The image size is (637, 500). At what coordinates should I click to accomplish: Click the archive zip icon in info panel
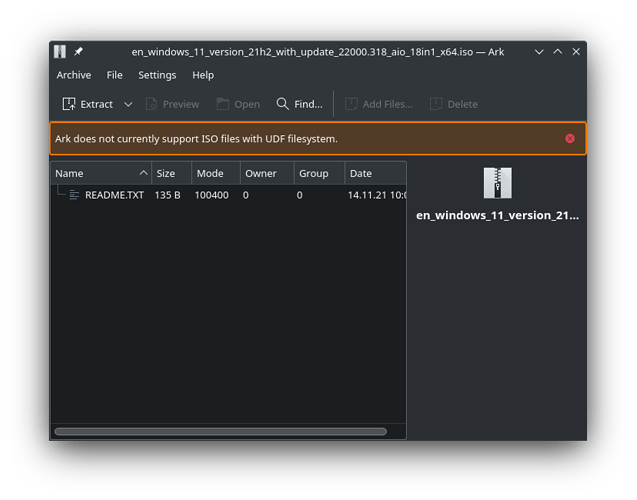point(497,183)
